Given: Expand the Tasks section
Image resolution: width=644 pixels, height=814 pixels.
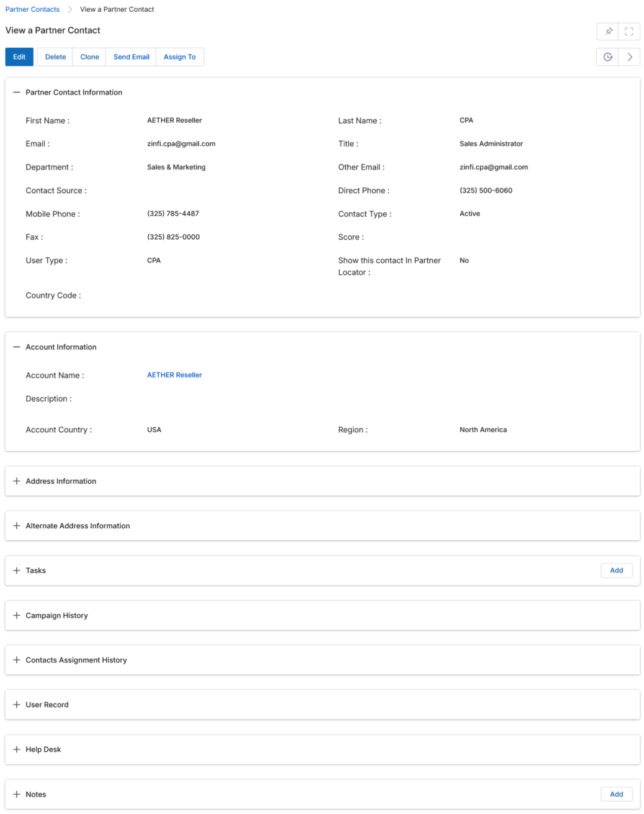Looking at the screenshot, I should 17,571.
